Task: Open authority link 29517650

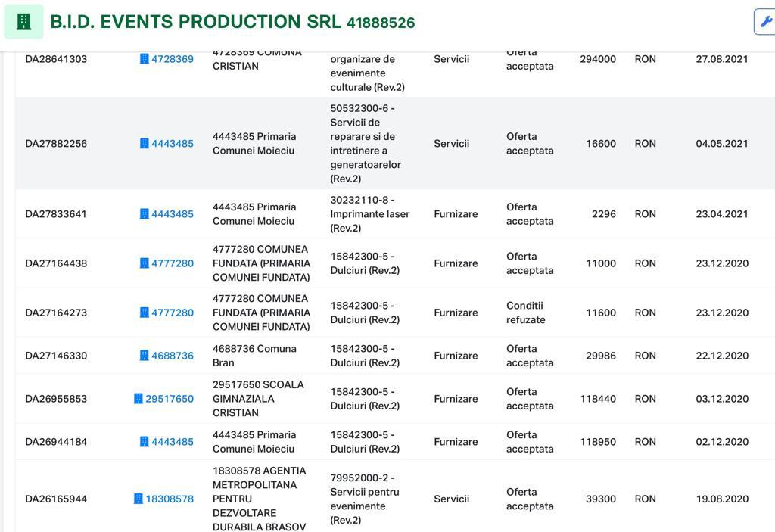Action: tap(170, 399)
